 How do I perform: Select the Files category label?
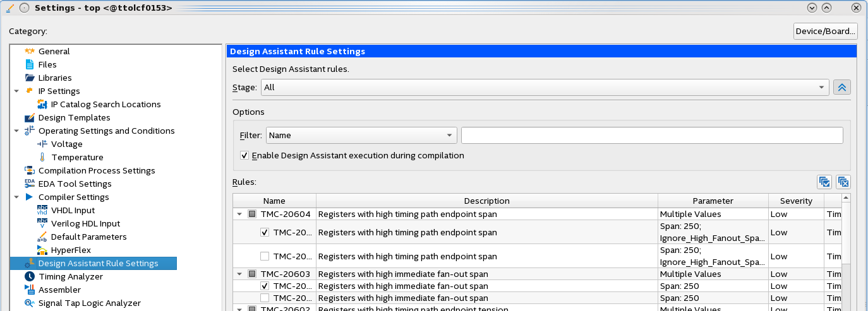pyautogui.click(x=47, y=64)
